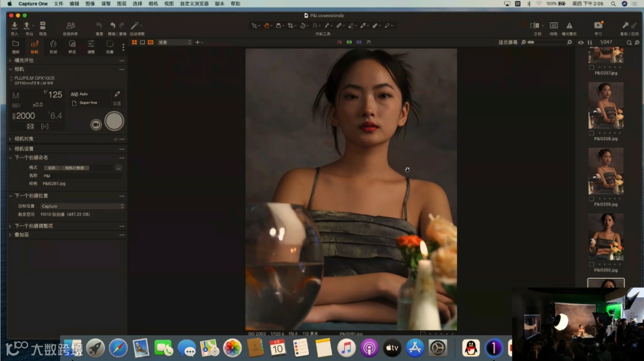Click the aperture 6.4 value
Viewport: 644px width, 361px height.
point(55,116)
